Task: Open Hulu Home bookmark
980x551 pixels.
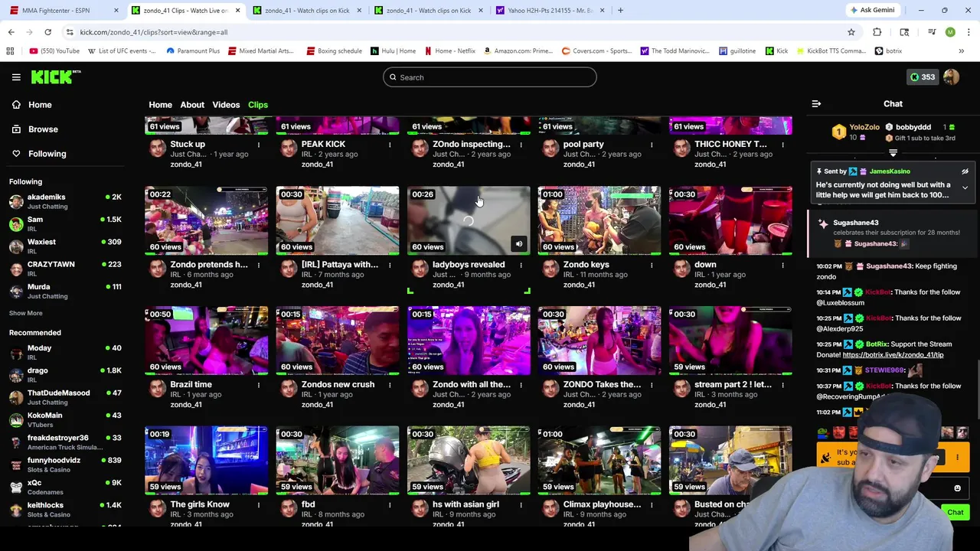Action: point(393,51)
